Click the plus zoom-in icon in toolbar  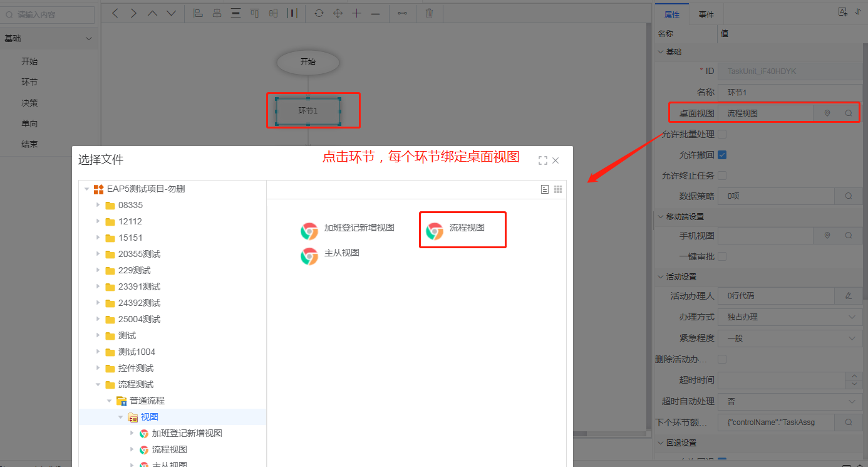click(356, 13)
